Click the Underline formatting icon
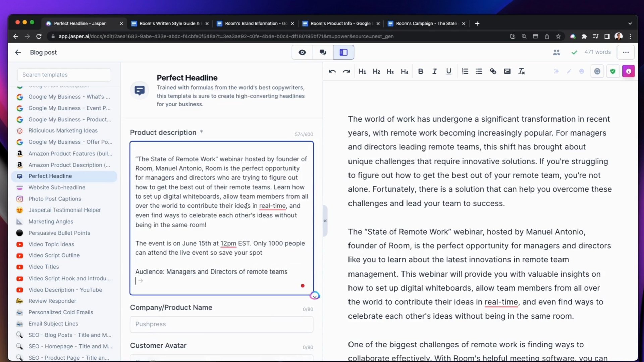644x362 pixels. pyautogui.click(x=449, y=71)
